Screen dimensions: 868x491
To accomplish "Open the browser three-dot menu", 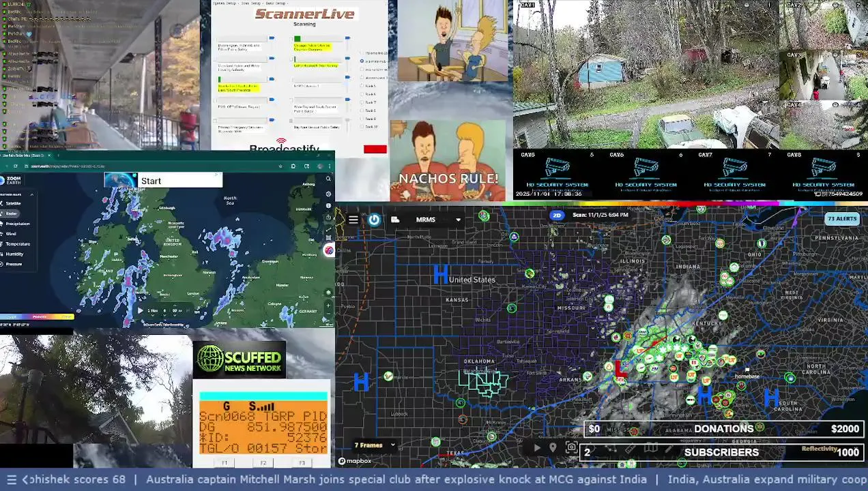I will (x=330, y=166).
